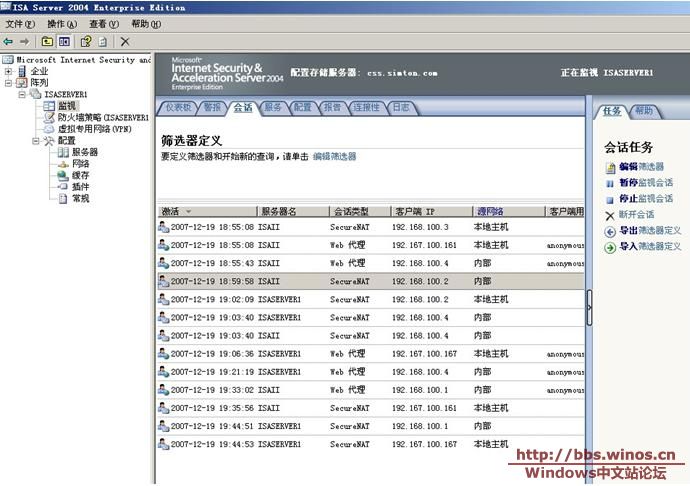Switch to the 仪表板 tab
690x486 pixels.
tap(179, 107)
